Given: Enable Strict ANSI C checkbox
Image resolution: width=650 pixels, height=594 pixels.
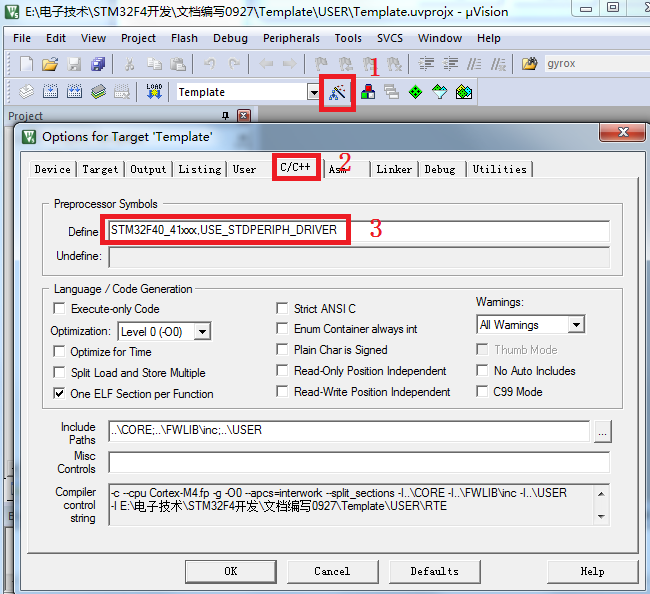Looking at the screenshot, I should [282, 308].
